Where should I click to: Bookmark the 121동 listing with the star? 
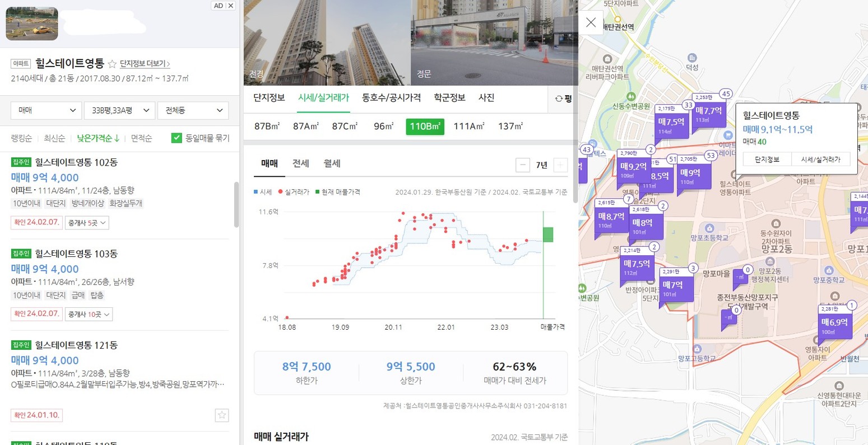[x=222, y=415]
